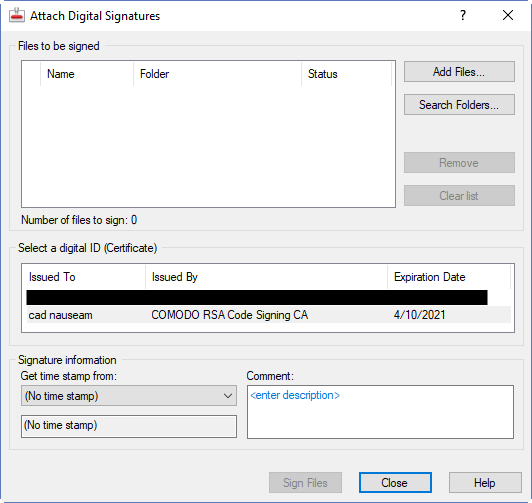532x503 pixels.
Task: Close the Attach Digital Signatures dialog with the X
Action: pyautogui.click(x=508, y=15)
